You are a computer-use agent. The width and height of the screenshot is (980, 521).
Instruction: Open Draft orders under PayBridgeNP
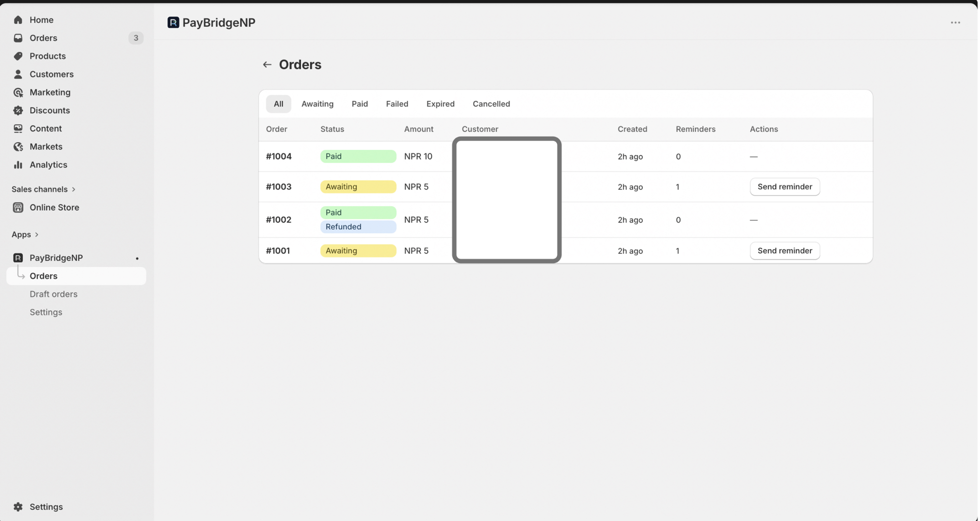point(53,294)
